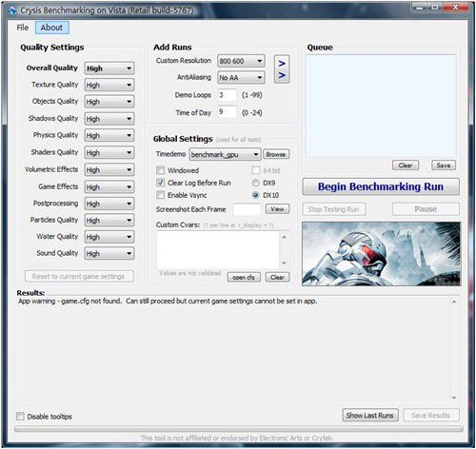The image size is (476, 449).
Task: Click the bottom progress bar
Action: (x=239, y=429)
